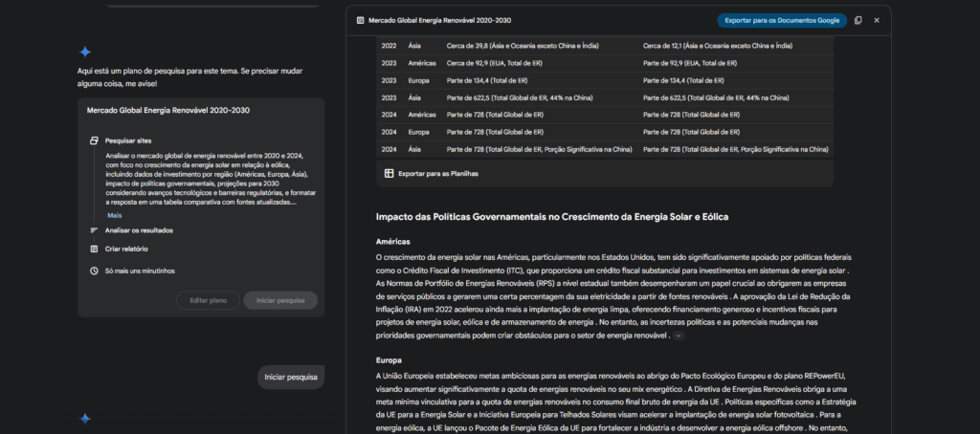Viewport: 980px width, 434px height.
Task: Click the Analisar os resultados step icon
Action: (94, 230)
